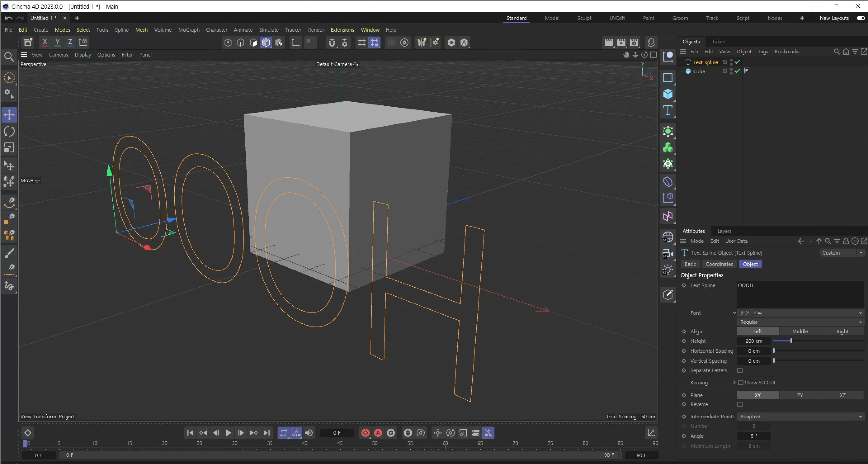The height and width of the screenshot is (464, 868).
Task: Open the MoGraph menu
Action: click(x=189, y=30)
